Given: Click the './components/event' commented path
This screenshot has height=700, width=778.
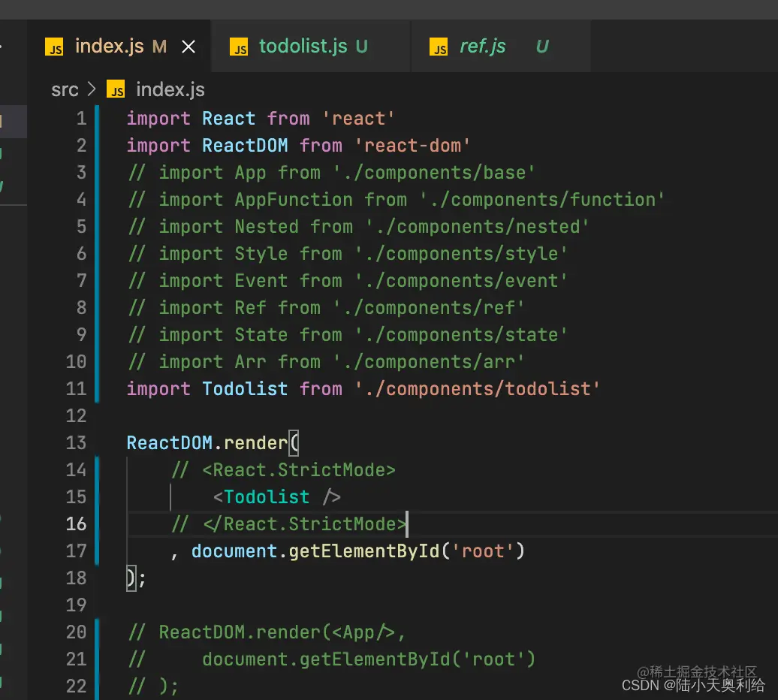Looking at the screenshot, I should 461,281.
